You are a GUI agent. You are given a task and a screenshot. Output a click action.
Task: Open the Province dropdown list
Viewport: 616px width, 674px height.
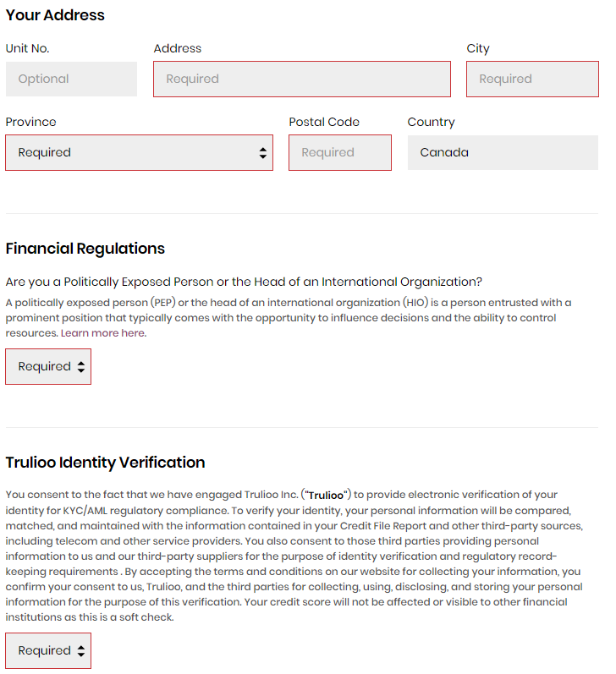[139, 152]
